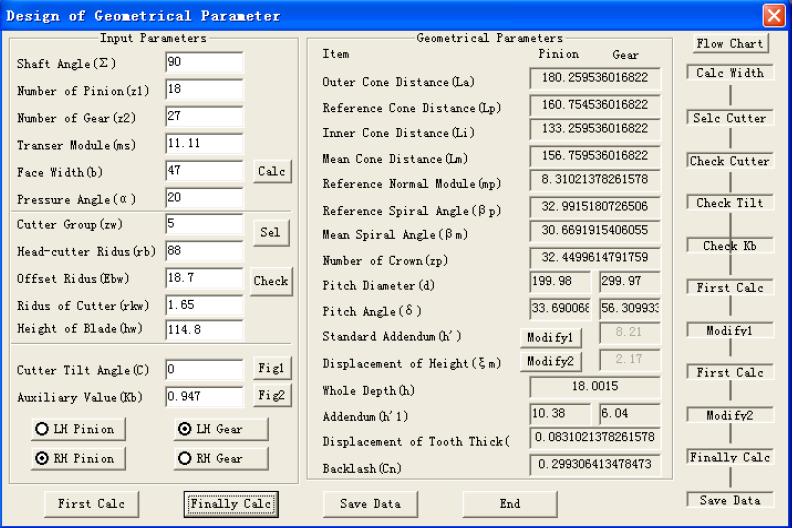Focus the Shaft Angle input field
Viewport: 793px width, 528px height.
[204, 62]
